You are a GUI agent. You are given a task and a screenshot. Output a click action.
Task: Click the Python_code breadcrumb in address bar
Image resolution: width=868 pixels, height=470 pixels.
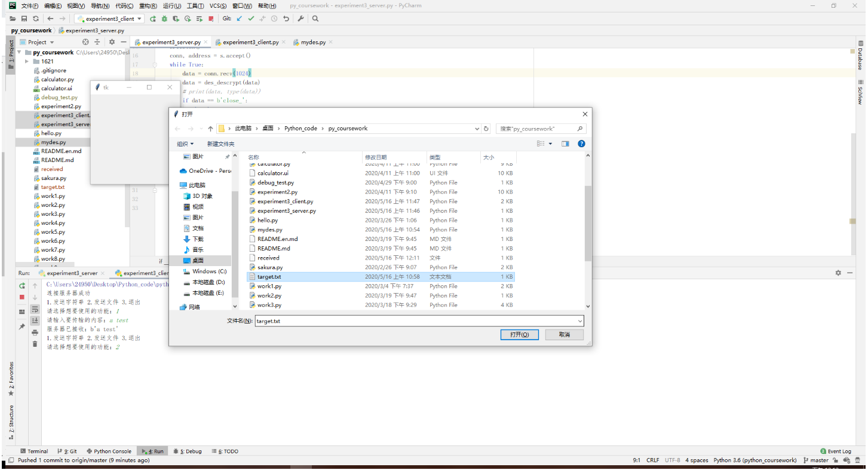[x=301, y=129]
